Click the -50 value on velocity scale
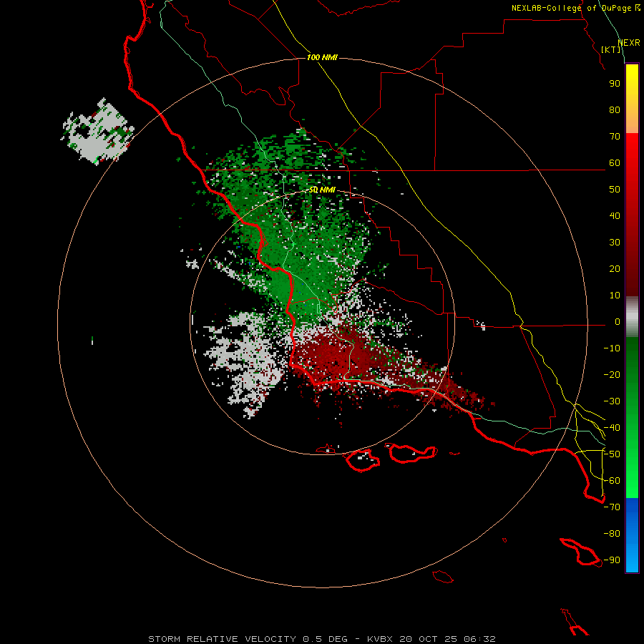644x644 pixels. (x=612, y=454)
